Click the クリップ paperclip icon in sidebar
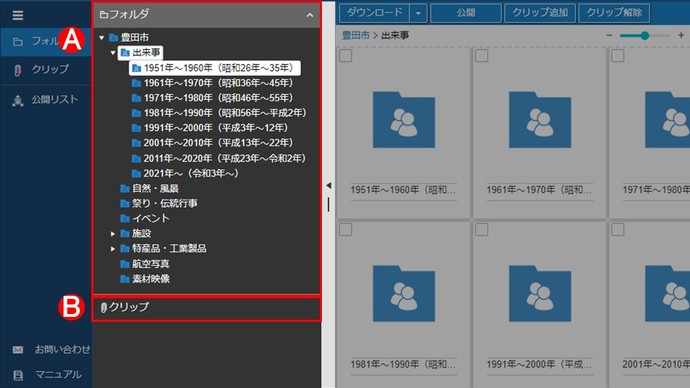Screen dimensions: 690x388 pyautogui.click(x=18, y=70)
